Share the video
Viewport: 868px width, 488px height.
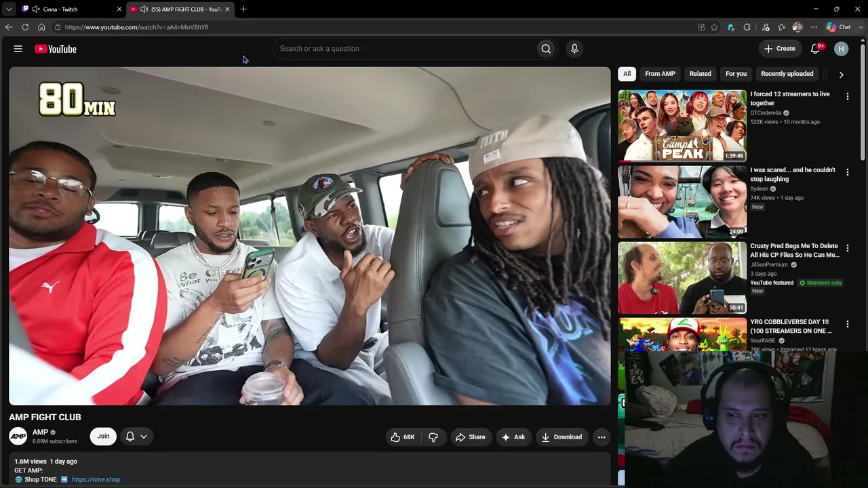470,437
